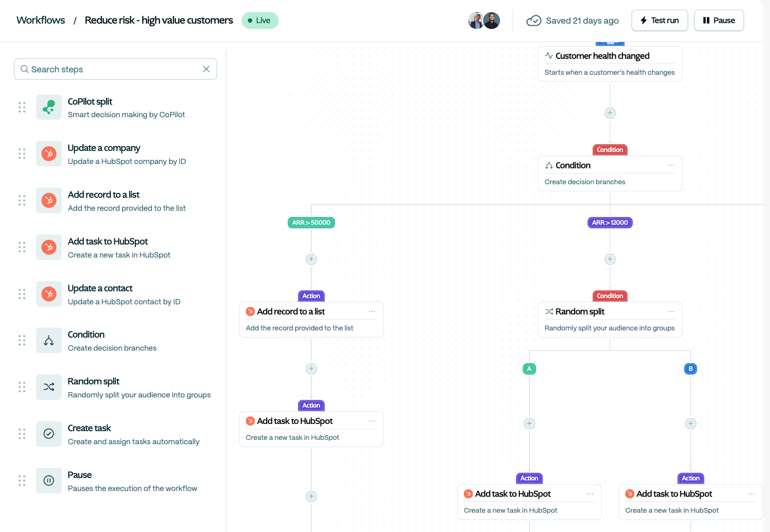The height and width of the screenshot is (532, 770).
Task: Open more options on Add record to a list node
Action: 372,312
